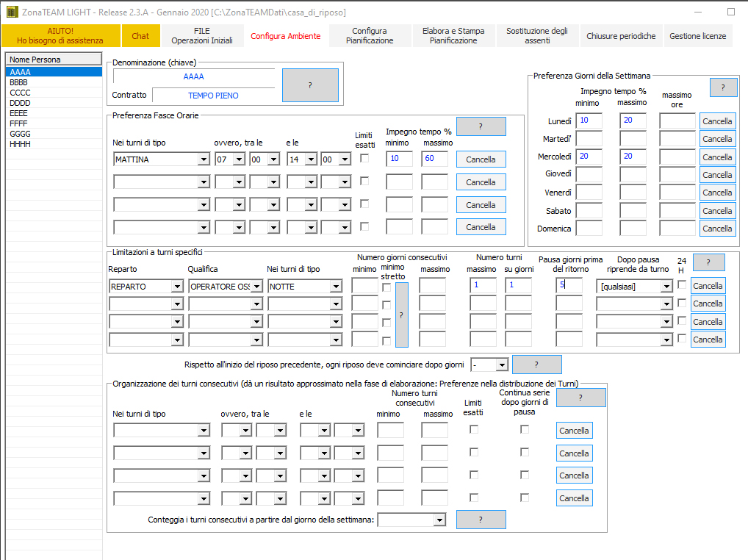Click help button in Preferenza Giorni della Settimana

pyautogui.click(x=723, y=87)
